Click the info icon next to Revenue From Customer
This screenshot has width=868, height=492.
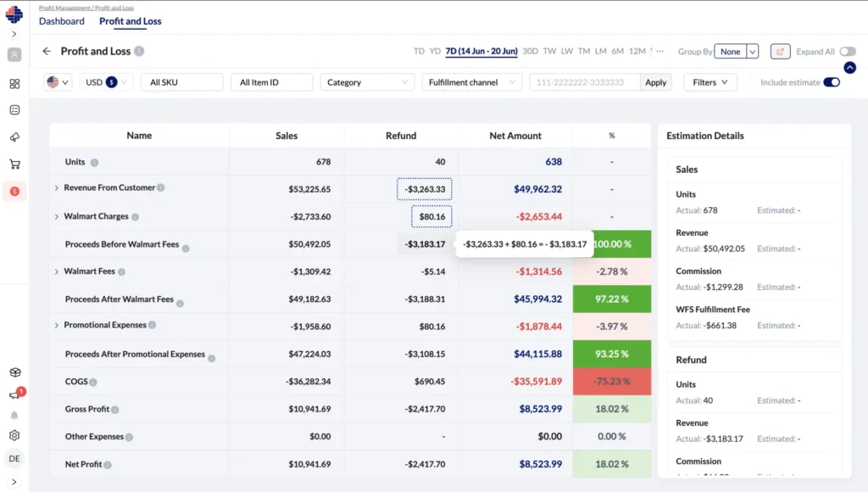[x=160, y=187]
